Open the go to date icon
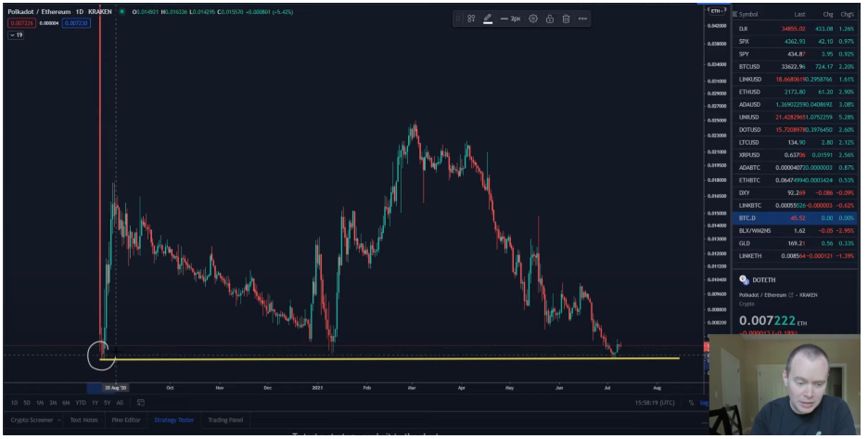This screenshot has width=868, height=439. 141,403
